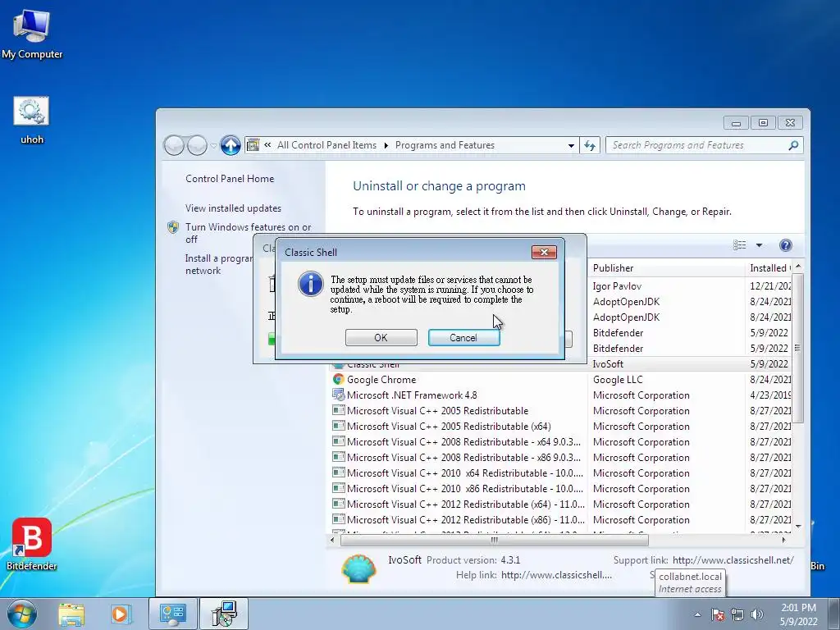Open network tray icon
The height and width of the screenshot is (630, 840).
tap(737, 614)
